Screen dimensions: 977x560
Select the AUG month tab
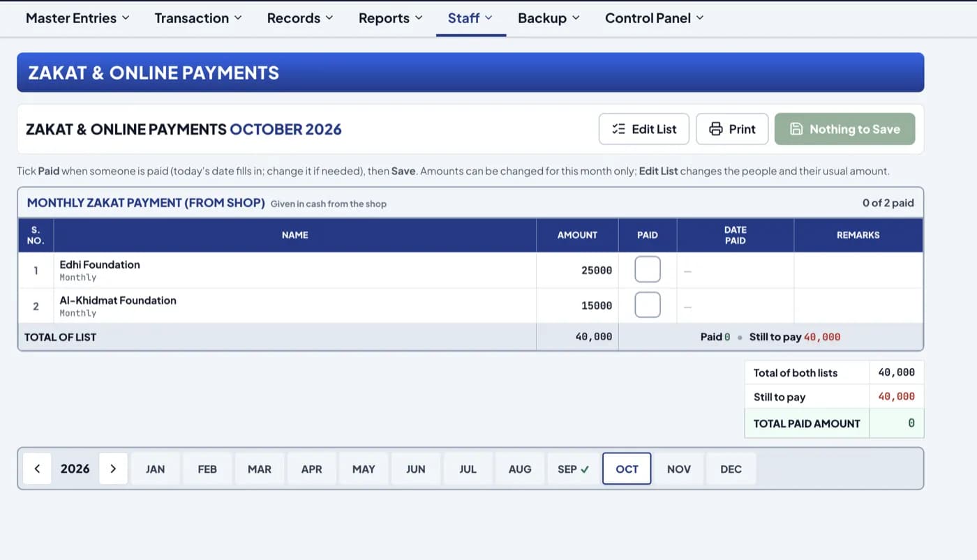point(520,469)
